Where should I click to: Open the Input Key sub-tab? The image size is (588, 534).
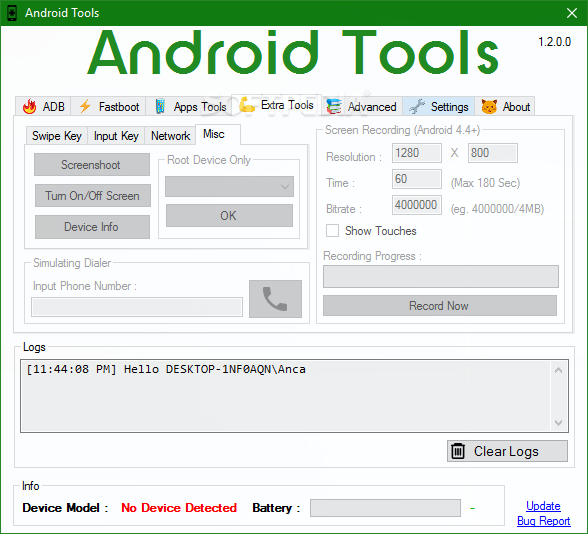pyautogui.click(x=116, y=136)
